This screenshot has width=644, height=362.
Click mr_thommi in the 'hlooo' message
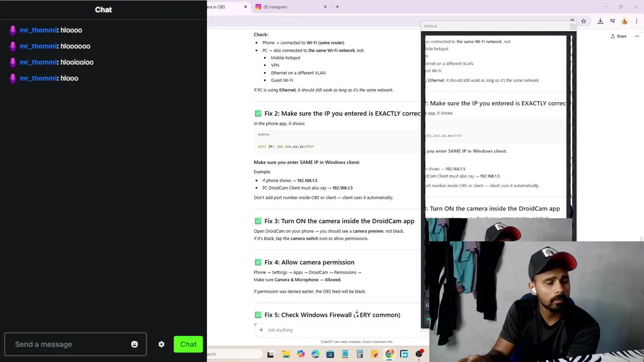pyautogui.click(x=38, y=78)
